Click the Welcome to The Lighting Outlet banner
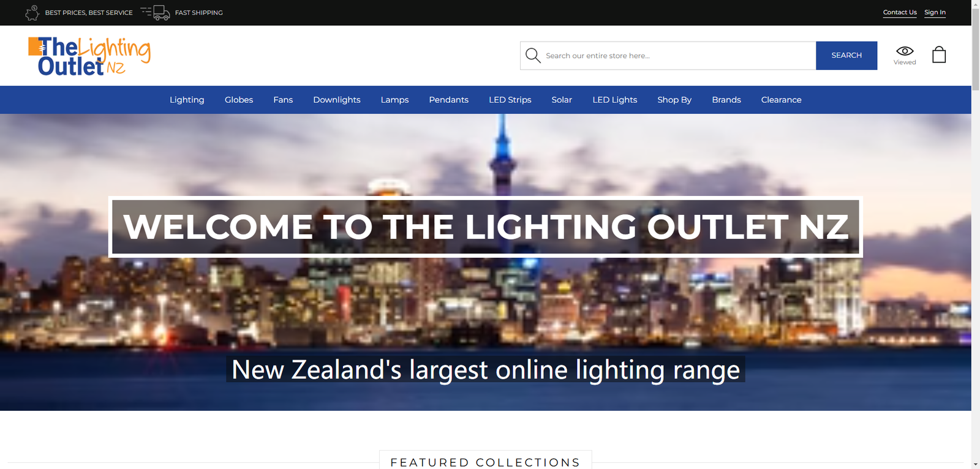Viewport: 980px width, 469px height. point(486,227)
